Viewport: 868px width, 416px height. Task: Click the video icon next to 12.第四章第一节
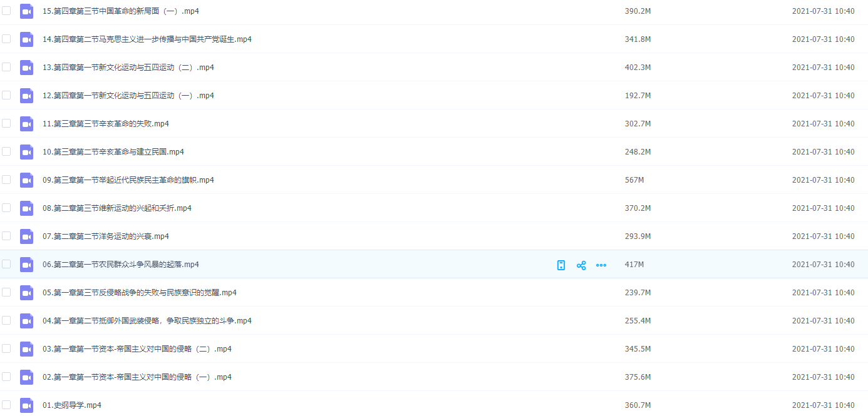26,96
